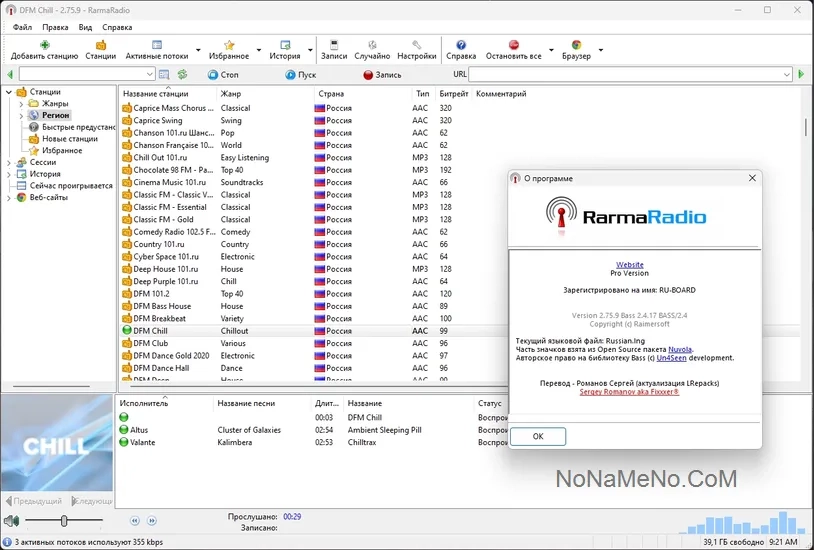Click the volume slider handle
The image size is (814, 550).
[x=64, y=521]
